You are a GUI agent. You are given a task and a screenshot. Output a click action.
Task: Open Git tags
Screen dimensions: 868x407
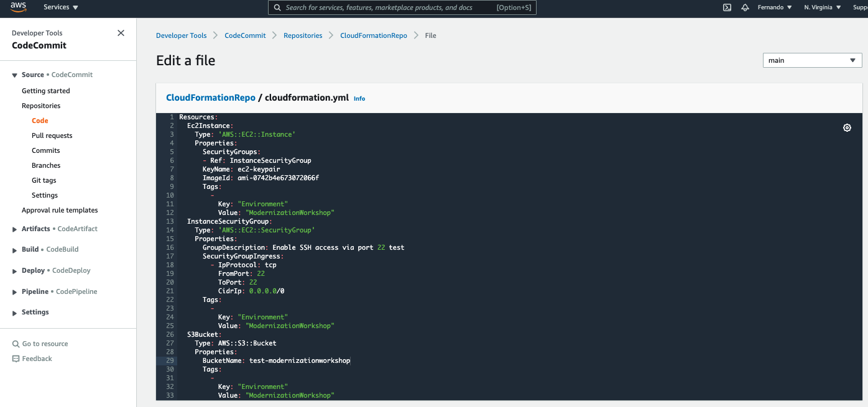pos(44,180)
